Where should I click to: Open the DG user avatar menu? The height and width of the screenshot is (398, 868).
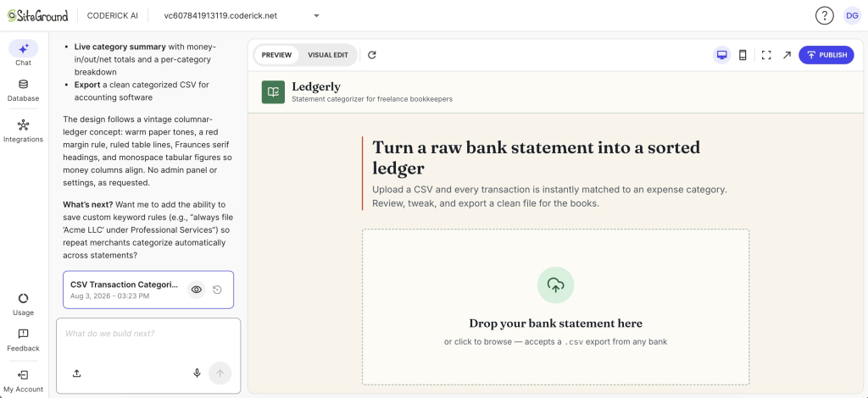[x=851, y=15]
